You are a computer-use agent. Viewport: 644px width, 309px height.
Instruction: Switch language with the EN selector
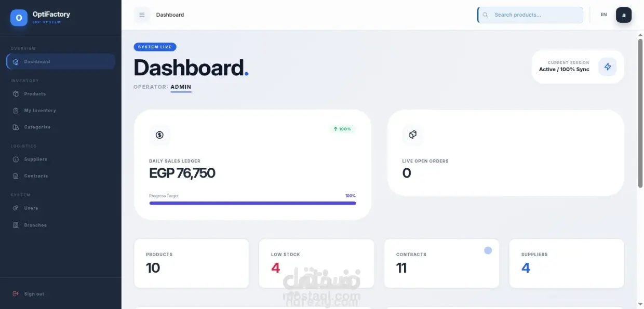(x=603, y=15)
